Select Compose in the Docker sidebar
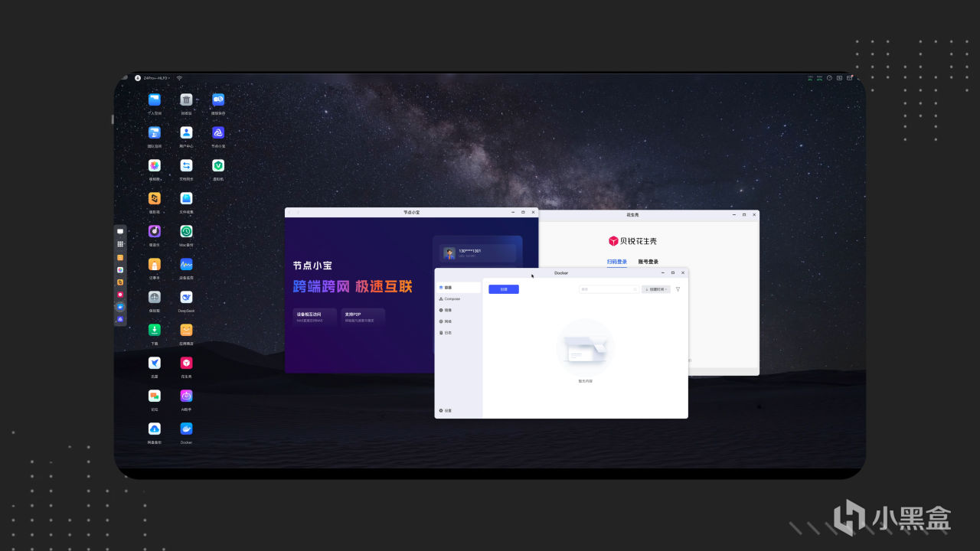Viewport: 980px width, 551px height. 459,298
